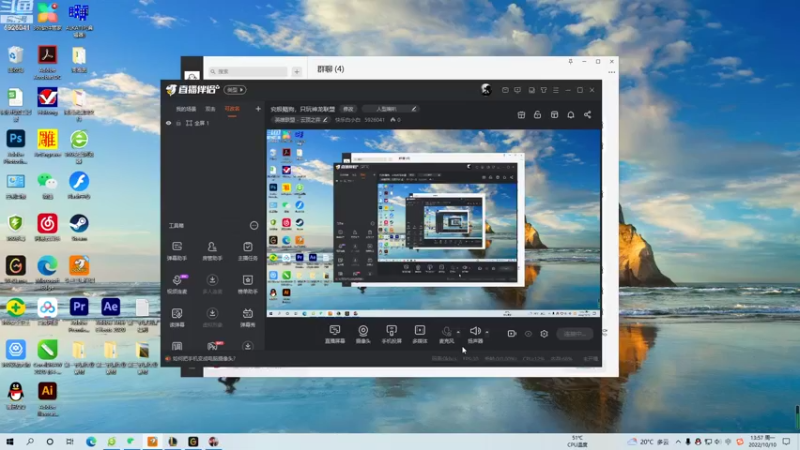The width and height of the screenshot is (800, 450).
Task: Click the 群聊 (4) chat title
Action: coord(331,69)
